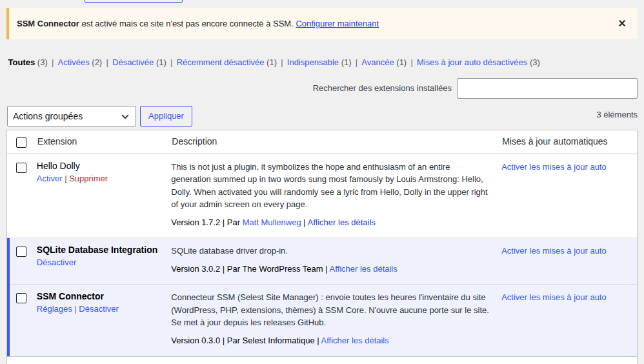Enable auto updates for SSM Connector
This screenshot has height=364, width=644.
click(x=554, y=298)
